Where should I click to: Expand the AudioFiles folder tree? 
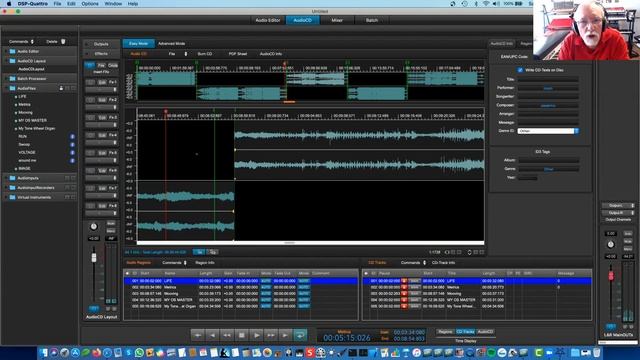pyautogui.click(x=6, y=88)
